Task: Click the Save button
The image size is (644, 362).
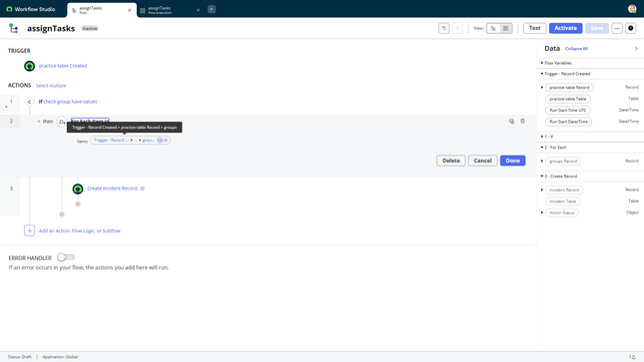Action: (x=597, y=28)
